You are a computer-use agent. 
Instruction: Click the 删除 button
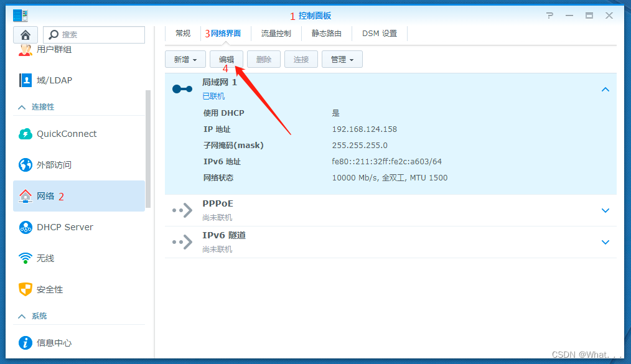(264, 59)
